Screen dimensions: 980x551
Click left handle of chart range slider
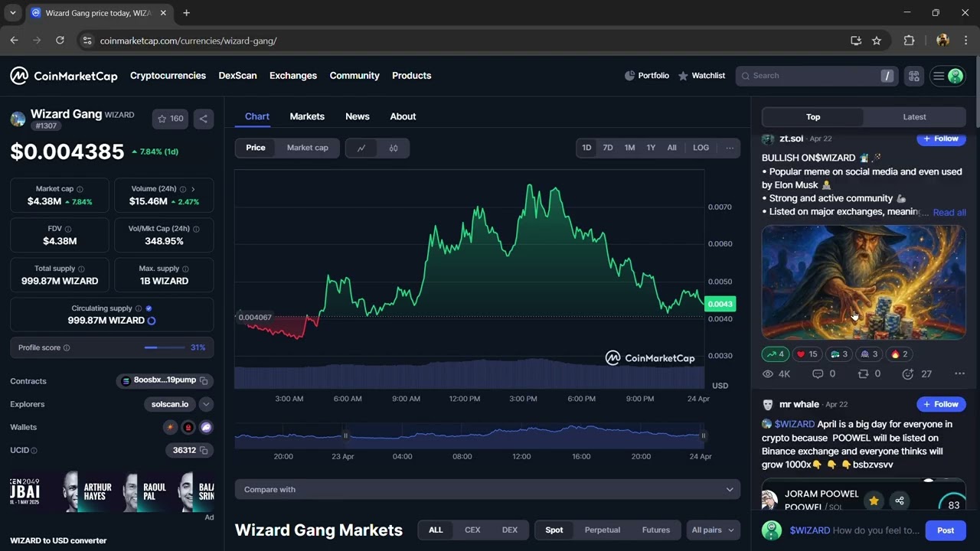pos(345,435)
